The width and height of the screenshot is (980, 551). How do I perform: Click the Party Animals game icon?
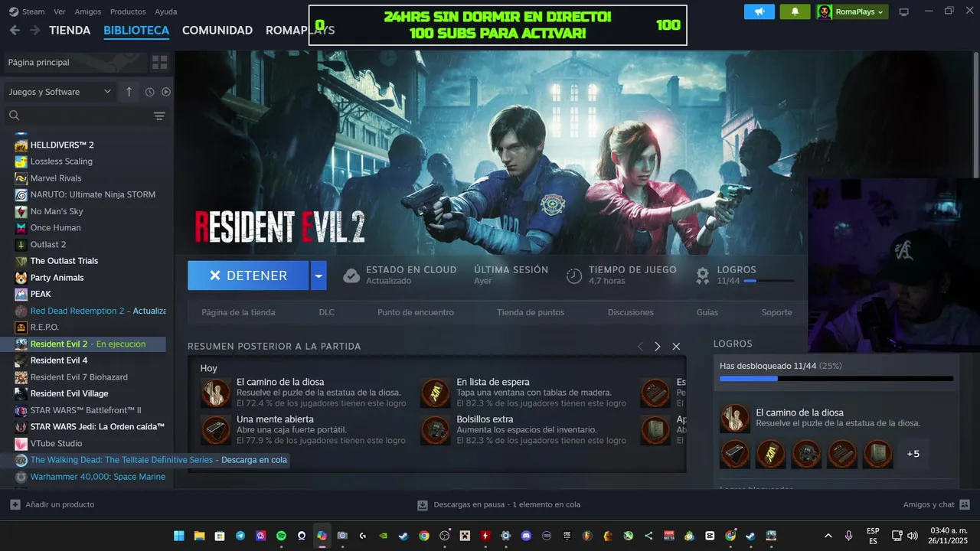pyautogui.click(x=21, y=278)
